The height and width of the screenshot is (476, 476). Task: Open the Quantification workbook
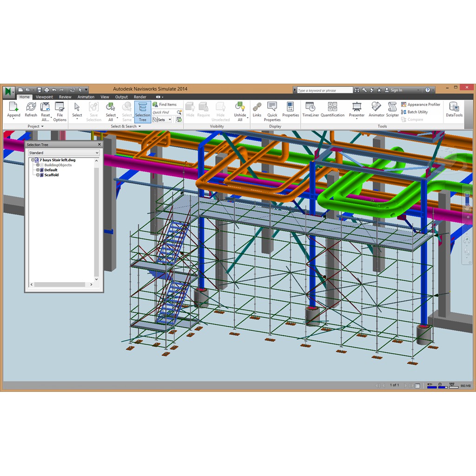click(332, 110)
